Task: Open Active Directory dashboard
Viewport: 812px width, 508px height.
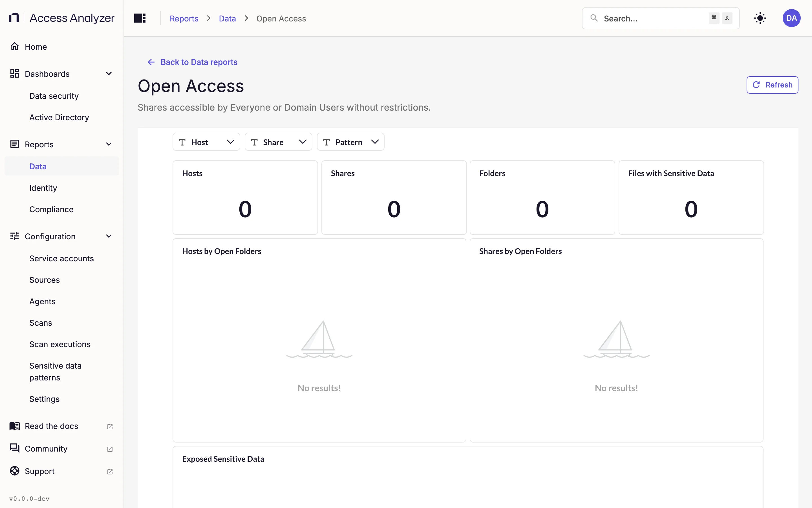Action: [x=62, y=117]
